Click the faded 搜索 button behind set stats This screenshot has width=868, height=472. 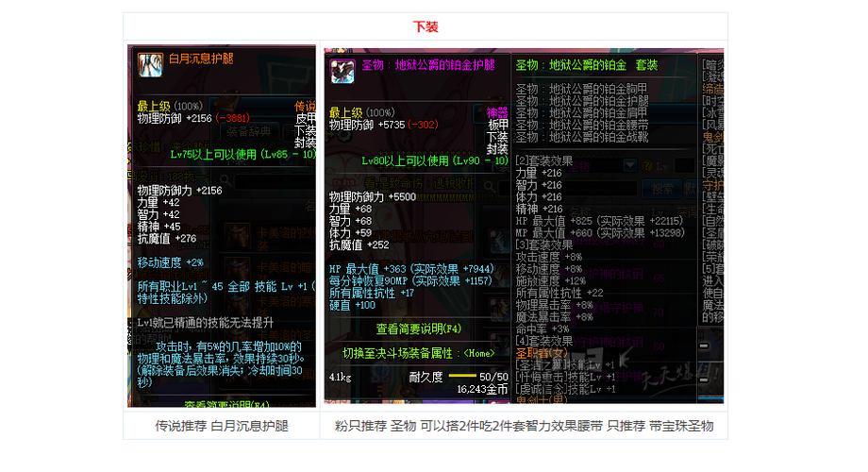coord(662,189)
